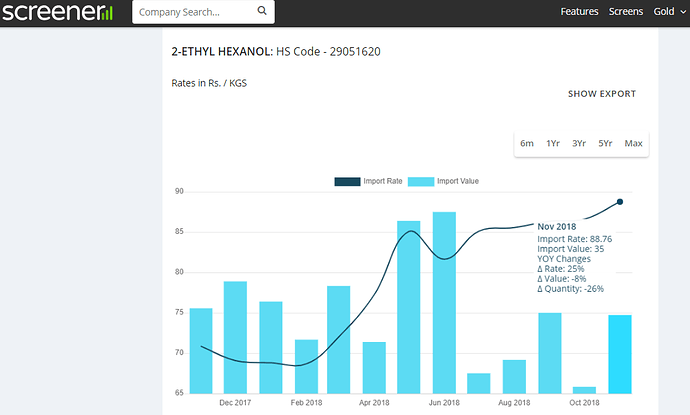Select the Max time range
Screen dimensions: 690x415
point(633,143)
